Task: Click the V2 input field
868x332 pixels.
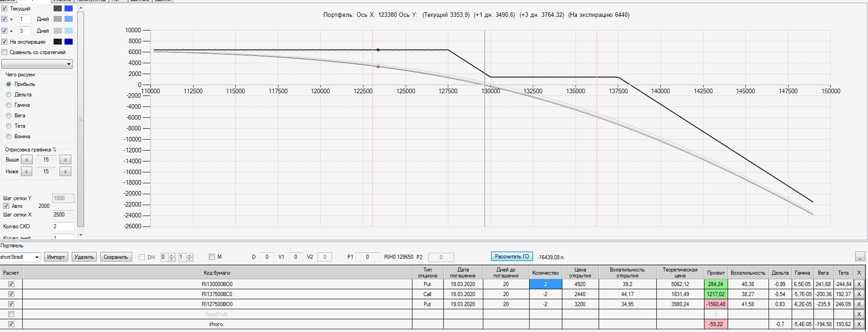Action: coord(325,257)
